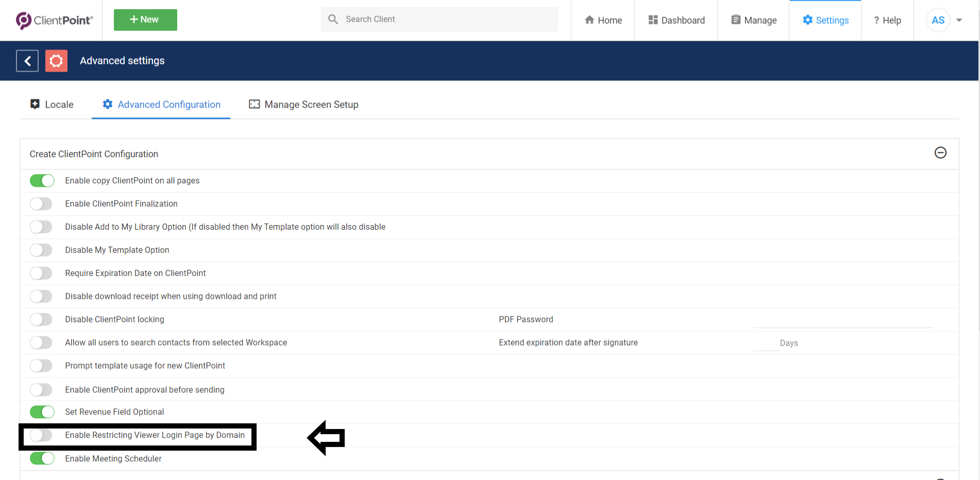The width and height of the screenshot is (980, 480).
Task: Collapse the Create ClientPoint Configuration section
Action: [940, 152]
